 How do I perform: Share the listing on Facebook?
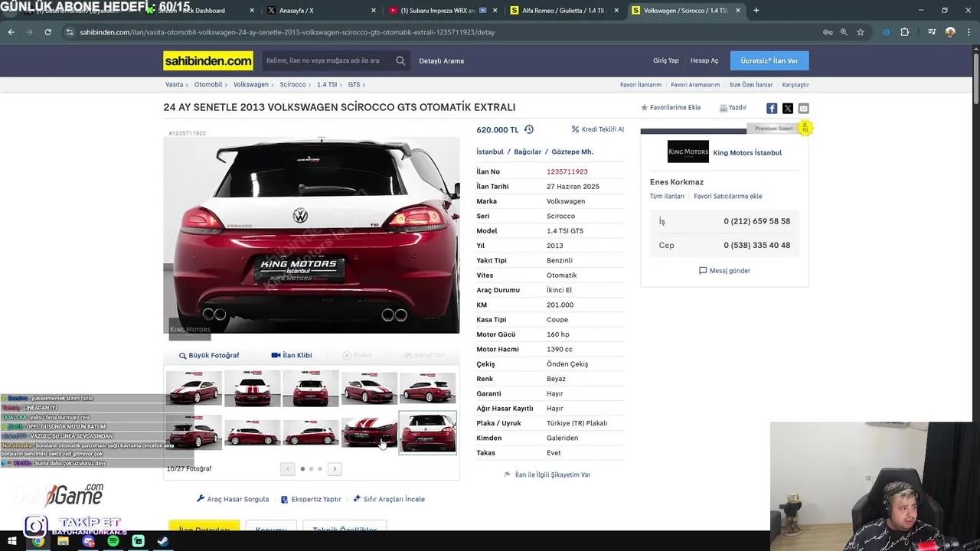pos(772,108)
